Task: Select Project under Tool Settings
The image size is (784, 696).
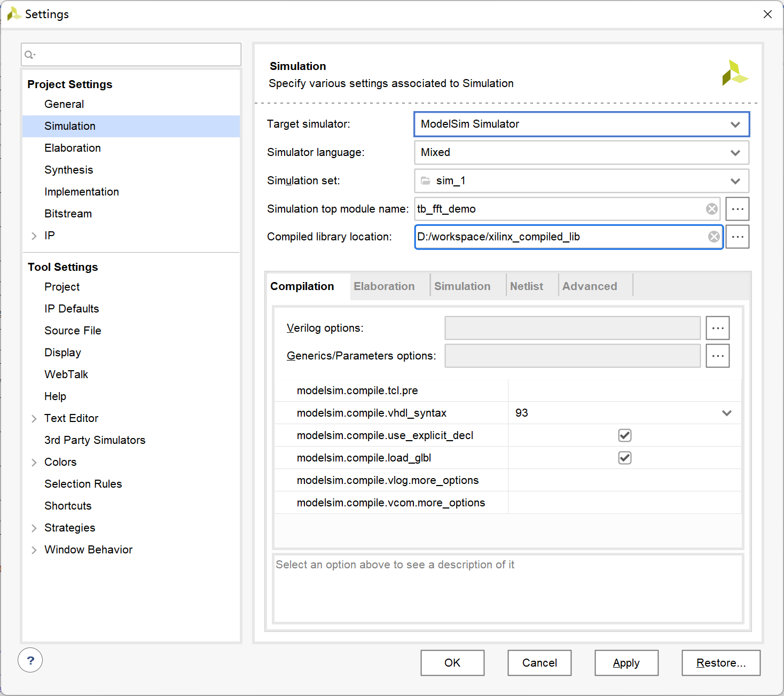Action: (62, 287)
